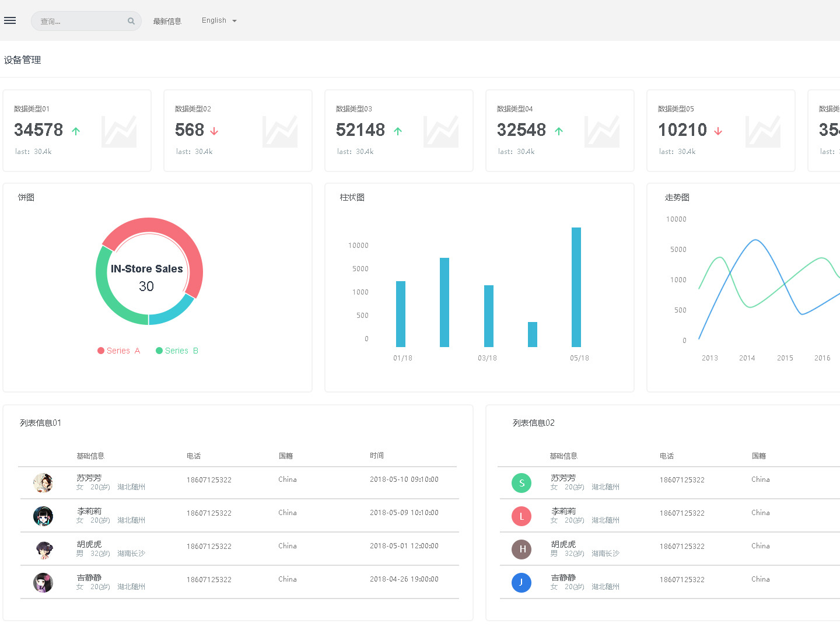This screenshot has width=840, height=630.
Task: Click the search magnifier icon
Action: 131,21
